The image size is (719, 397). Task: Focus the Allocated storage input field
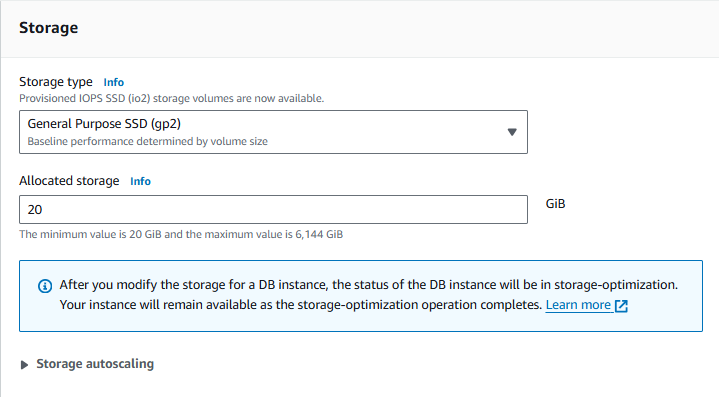click(x=273, y=210)
